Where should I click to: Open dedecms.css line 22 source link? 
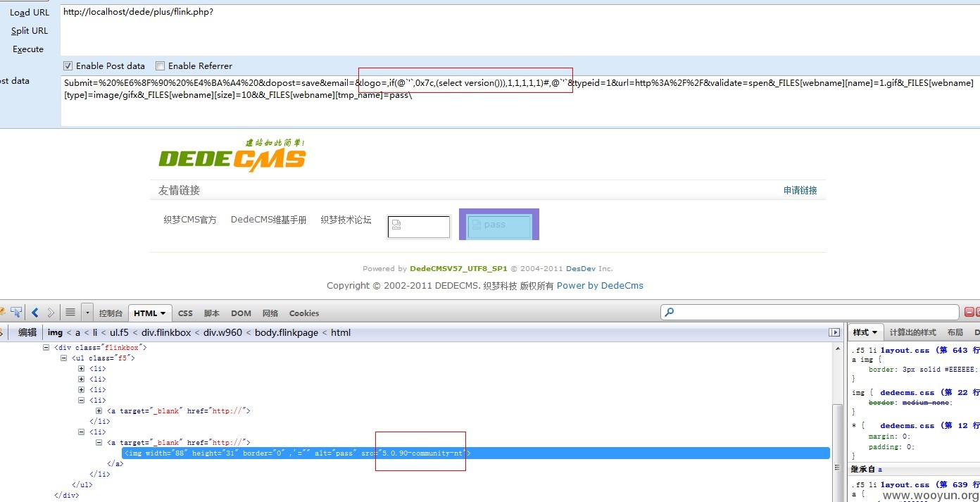[930, 392]
